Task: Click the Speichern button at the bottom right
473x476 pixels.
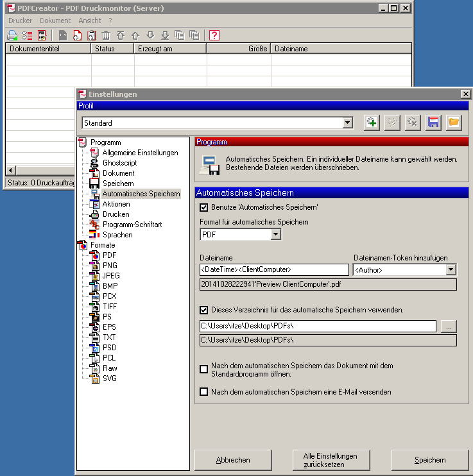Action: pyautogui.click(x=430, y=460)
